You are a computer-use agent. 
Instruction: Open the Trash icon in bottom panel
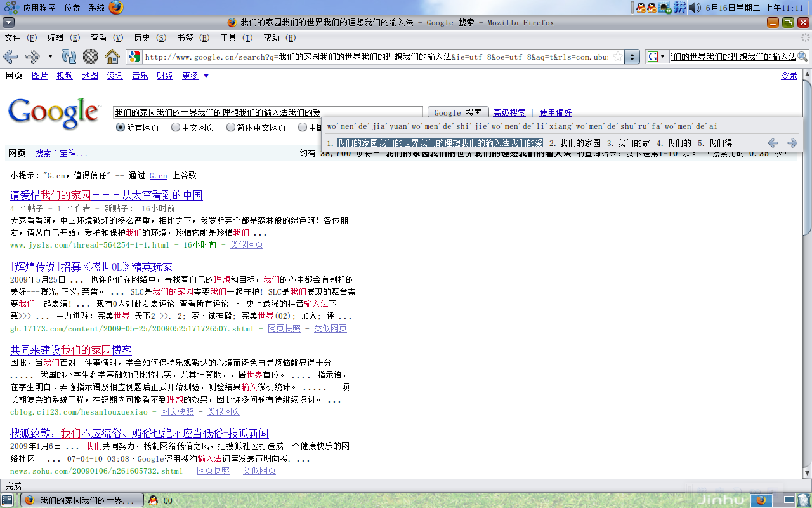click(x=803, y=500)
